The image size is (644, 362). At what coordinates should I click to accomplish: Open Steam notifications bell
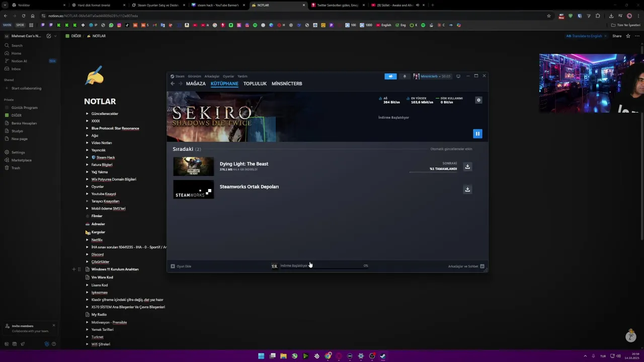tap(405, 76)
